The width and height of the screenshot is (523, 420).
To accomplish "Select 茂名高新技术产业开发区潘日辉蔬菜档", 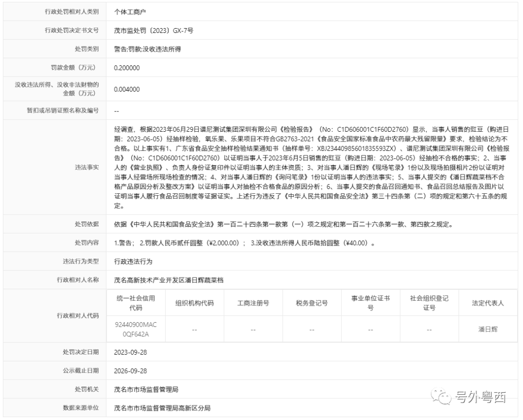I will [x=169, y=280].
